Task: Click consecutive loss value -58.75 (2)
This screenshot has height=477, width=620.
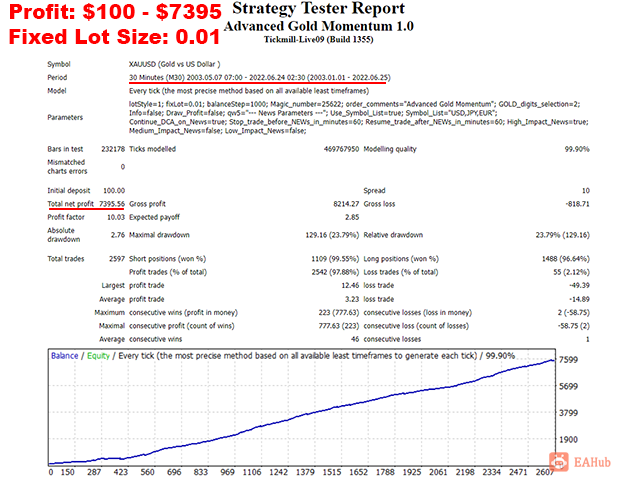Action: click(574, 326)
